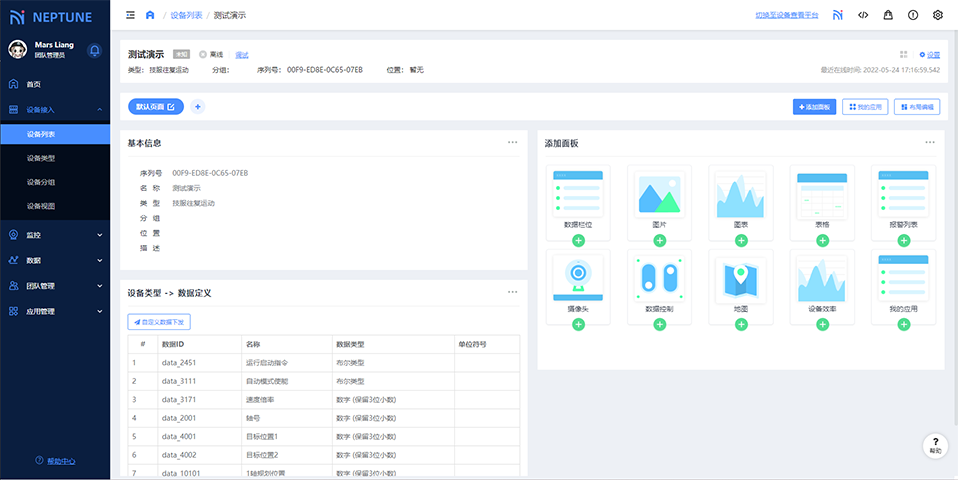Click the 自定义数据下发 button

click(159, 322)
